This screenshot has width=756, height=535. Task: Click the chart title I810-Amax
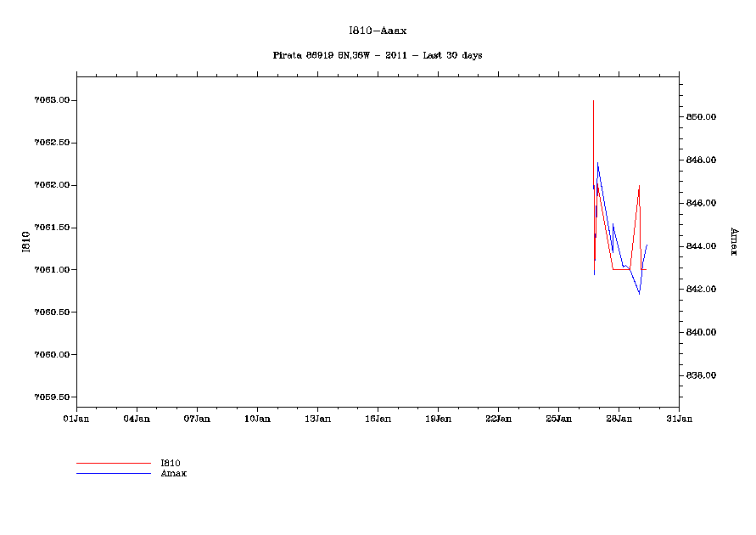(378, 31)
